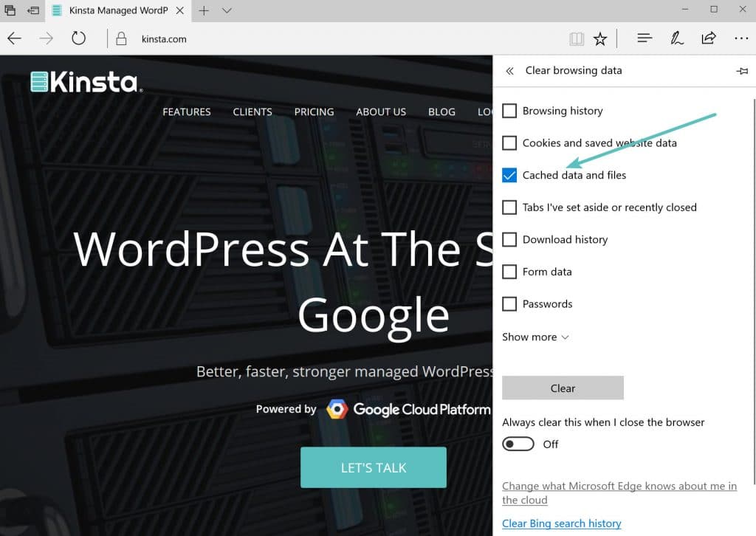This screenshot has width=756, height=536.
Task: Go back from Clear browsing data pane
Action: pyautogui.click(x=509, y=71)
